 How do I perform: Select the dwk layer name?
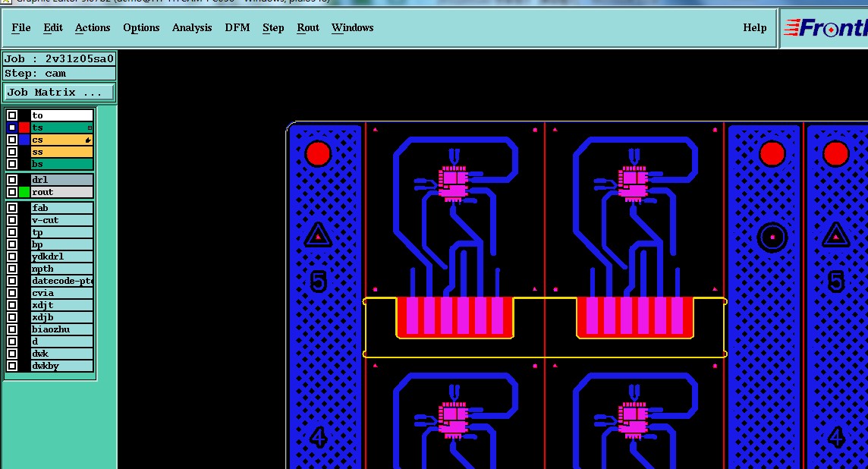point(62,354)
